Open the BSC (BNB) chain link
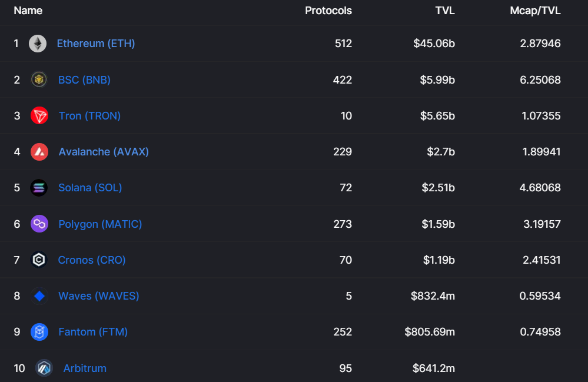 pyautogui.click(x=84, y=79)
